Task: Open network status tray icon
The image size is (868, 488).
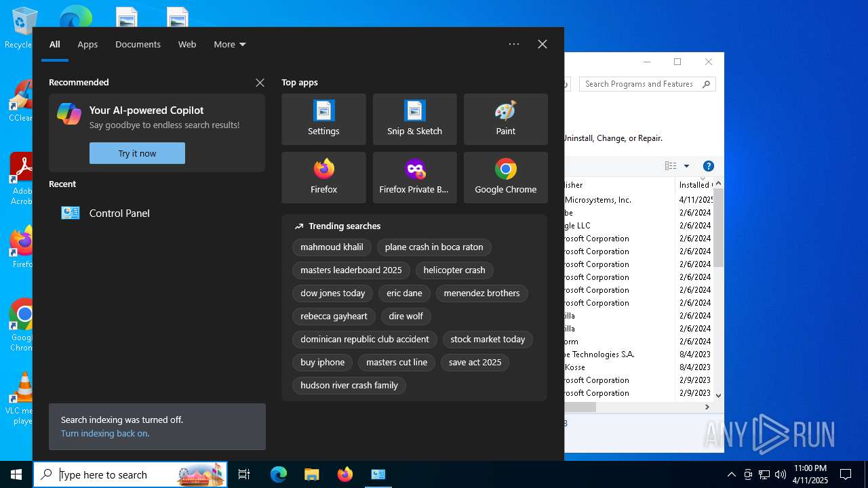Action: 764,474
